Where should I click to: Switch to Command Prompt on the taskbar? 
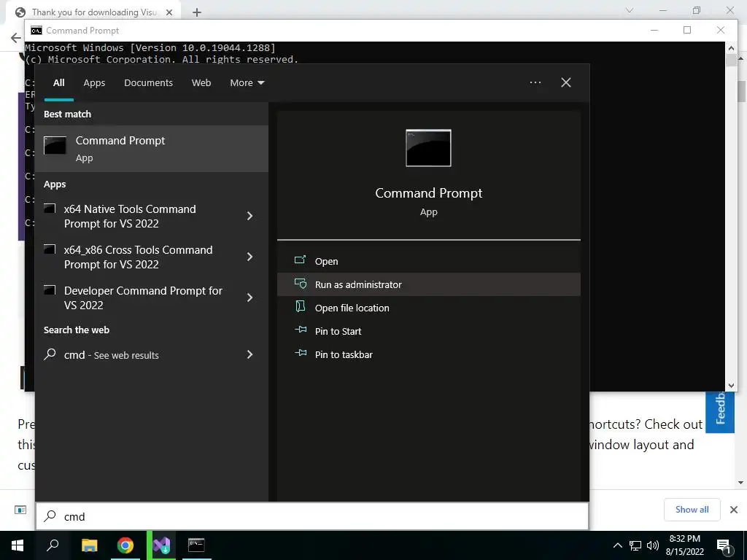point(196,545)
